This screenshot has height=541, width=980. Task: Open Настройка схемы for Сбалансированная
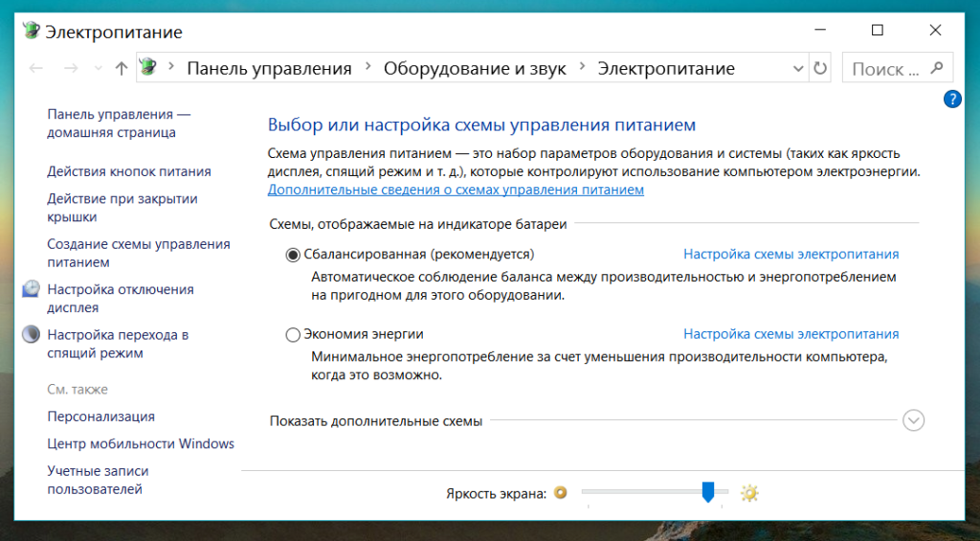(791, 254)
